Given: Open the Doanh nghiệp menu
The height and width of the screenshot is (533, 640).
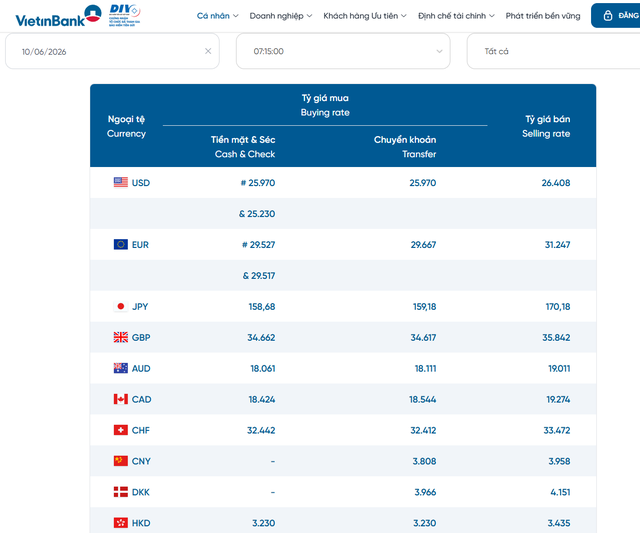Looking at the screenshot, I should click(x=280, y=16).
